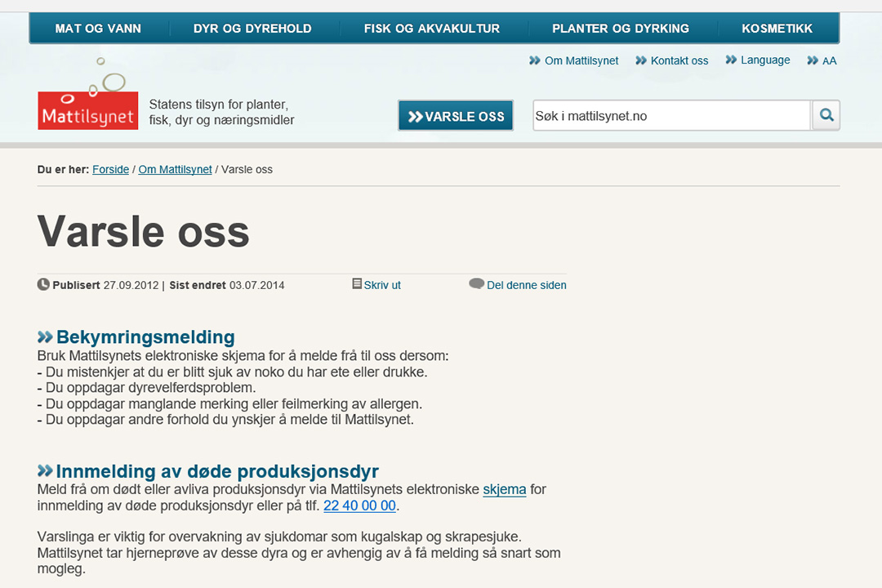
Task: Click the phone number 22 40 00 00
Action: pyautogui.click(x=359, y=506)
